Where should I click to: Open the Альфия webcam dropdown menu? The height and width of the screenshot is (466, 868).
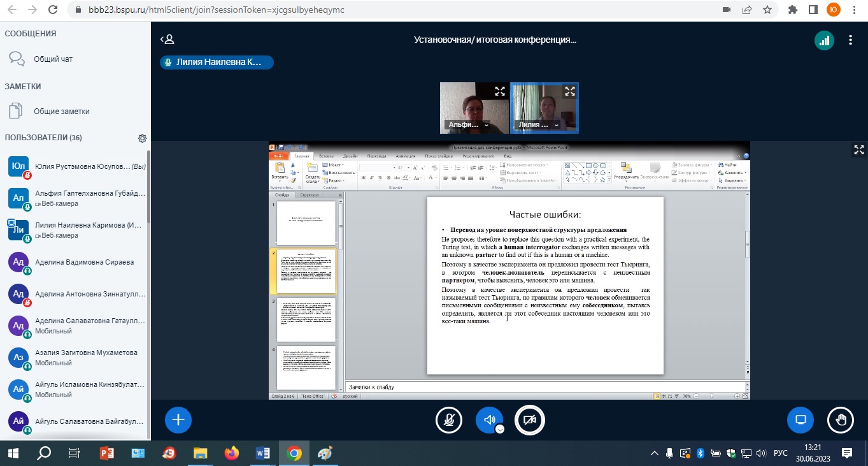click(487, 126)
